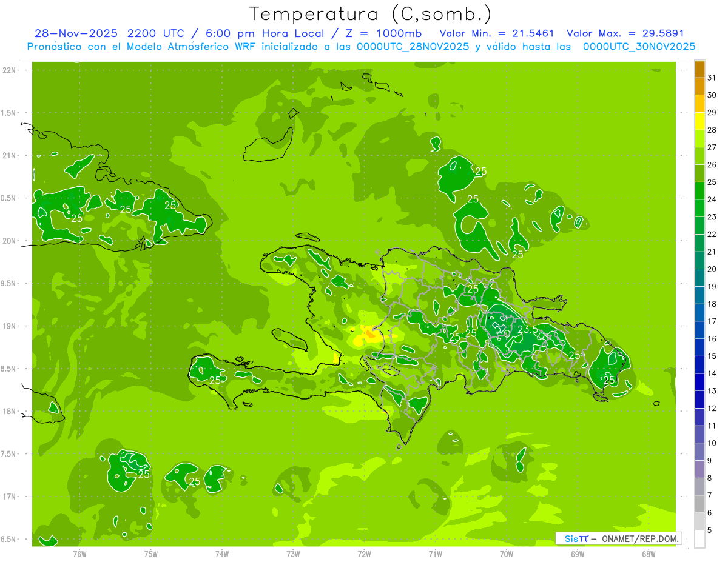Screen dimensions: 728x562
Task: Click the '11' legend scale value
Action: coord(712,426)
